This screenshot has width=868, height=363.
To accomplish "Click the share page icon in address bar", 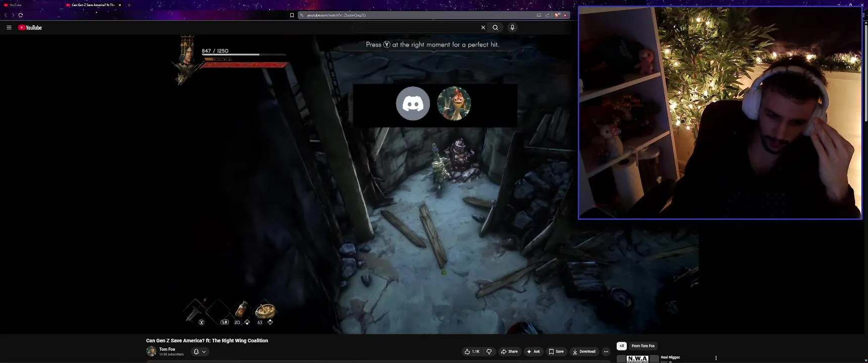I will [x=548, y=15].
